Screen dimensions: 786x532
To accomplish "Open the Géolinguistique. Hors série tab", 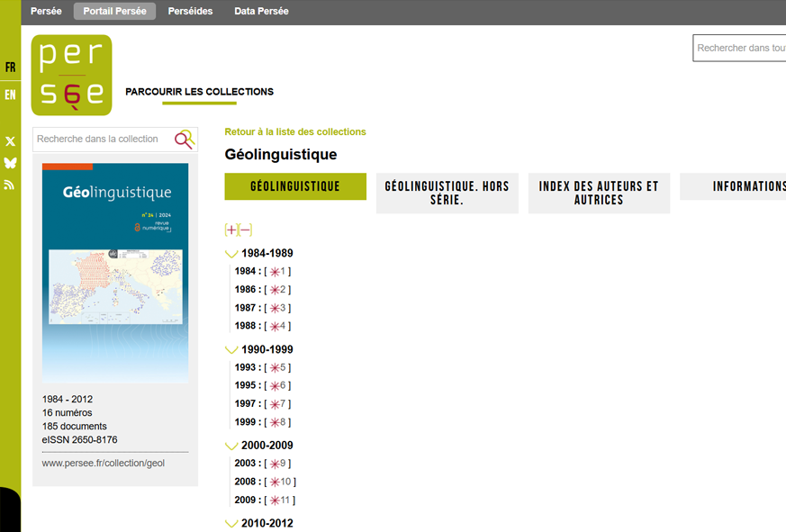I will click(x=447, y=194).
